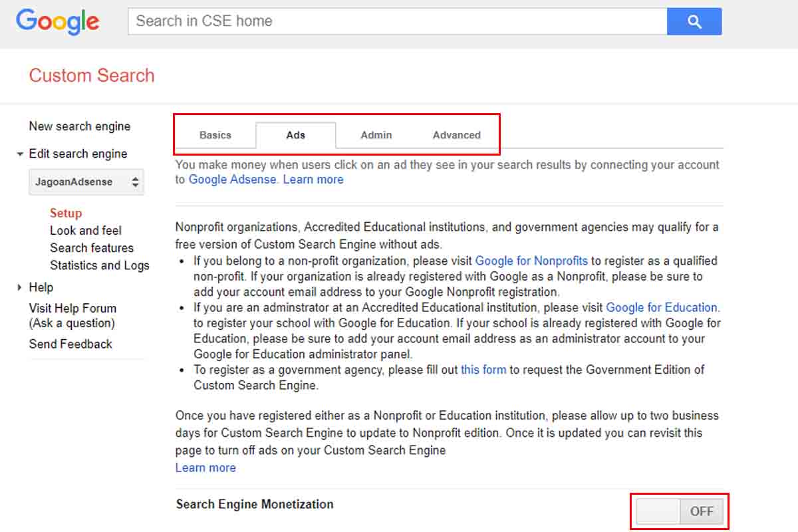Visit Google for Nonprofits
The height and width of the screenshot is (532, 798).
[531, 261]
